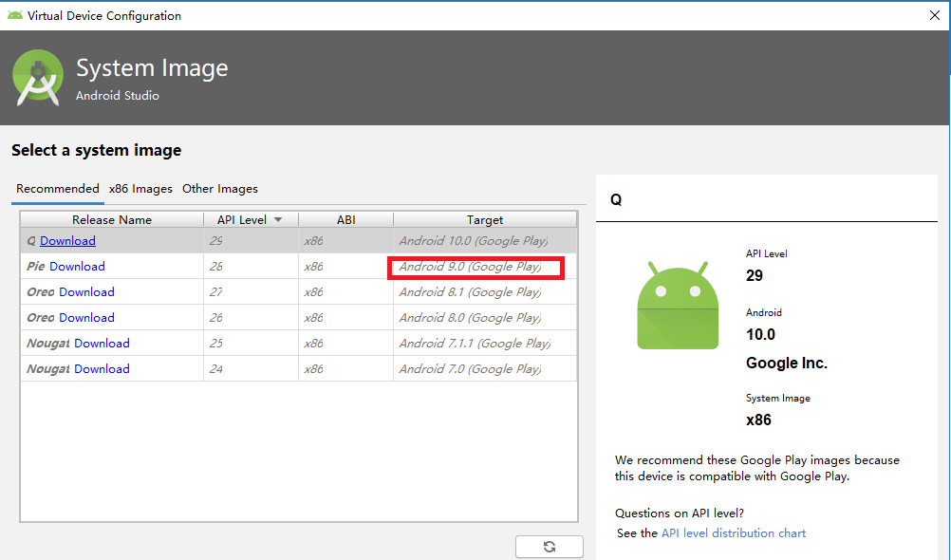Click the Release Name column header
The image size is (951, 560).
(112, 219)
